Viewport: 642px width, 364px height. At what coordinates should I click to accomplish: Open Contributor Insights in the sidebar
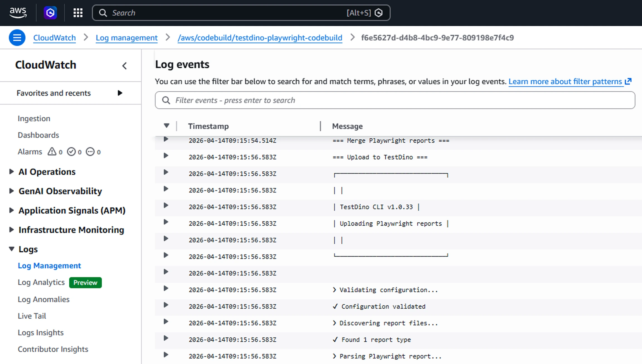53,349
